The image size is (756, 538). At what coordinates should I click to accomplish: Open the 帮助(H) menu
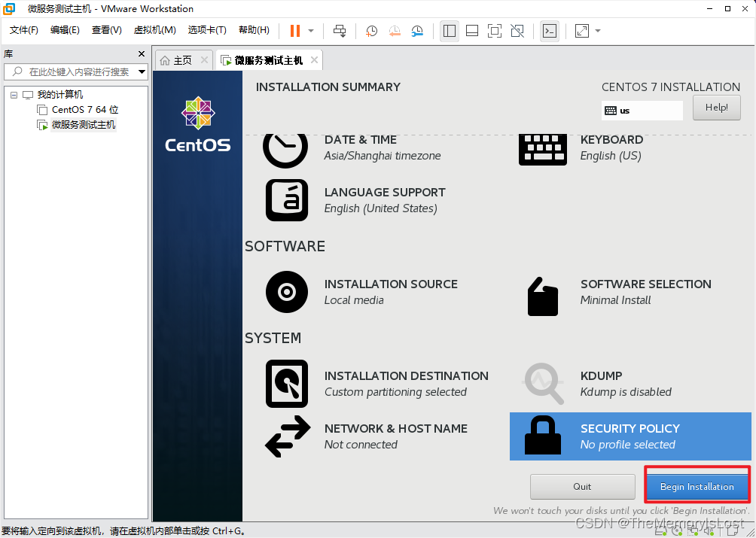pos(254,30)
